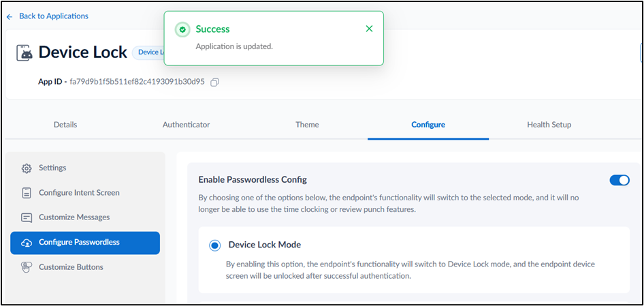The image size is (644, 306).
Task: Click the green success checkmark icon
Action: 182,29
